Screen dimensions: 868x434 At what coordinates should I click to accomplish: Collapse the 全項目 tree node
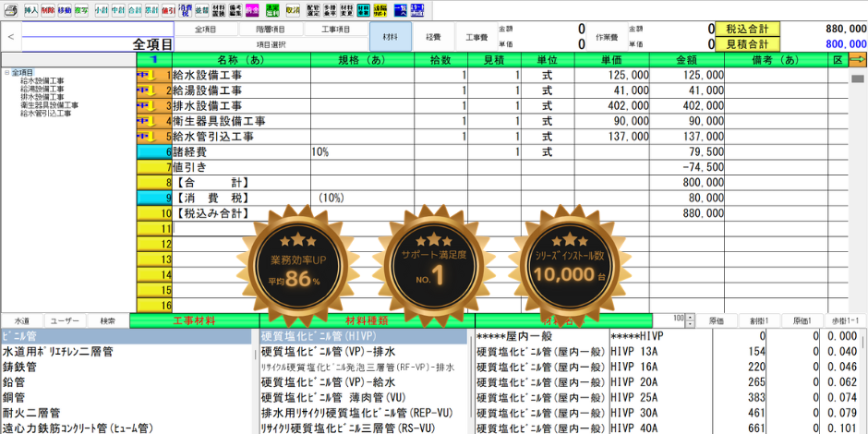[6, 72]
